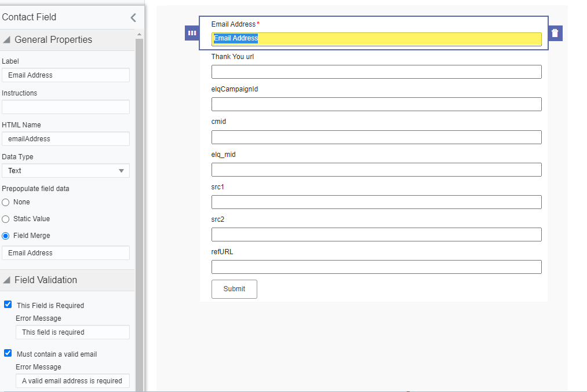This screenshot has height=392, width=587.
Task: Uncheck This Field is Required
Action: coord(8,305)
